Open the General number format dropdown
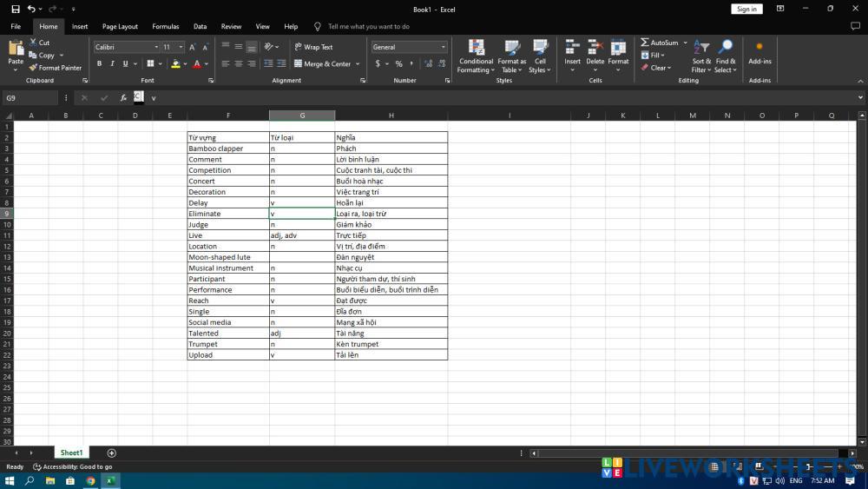Image resolution: width=868 pixels, height=489 pixels. 444,47
